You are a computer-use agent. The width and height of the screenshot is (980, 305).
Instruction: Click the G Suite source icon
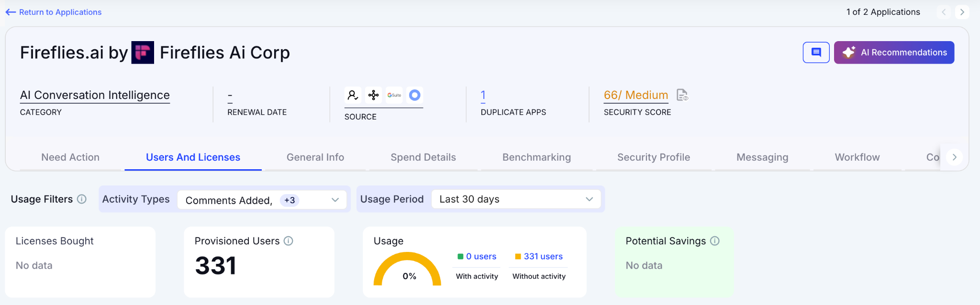pyautogui.click(x=394, y=95)
